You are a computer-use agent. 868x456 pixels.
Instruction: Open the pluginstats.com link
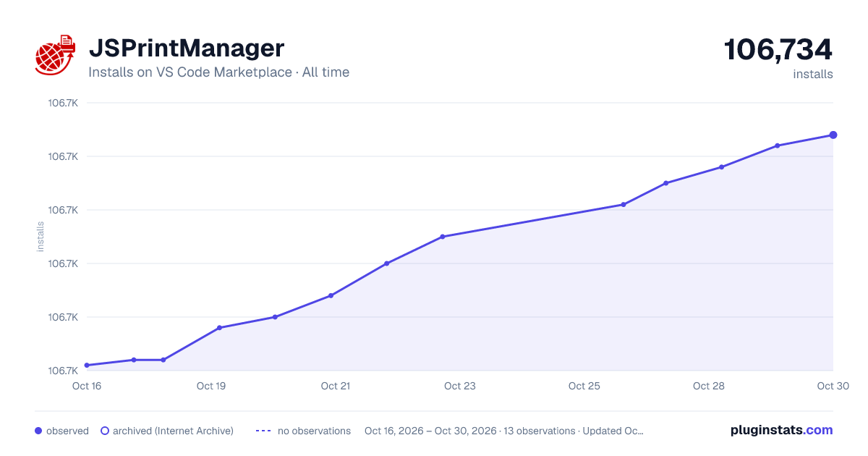point(781,430)
